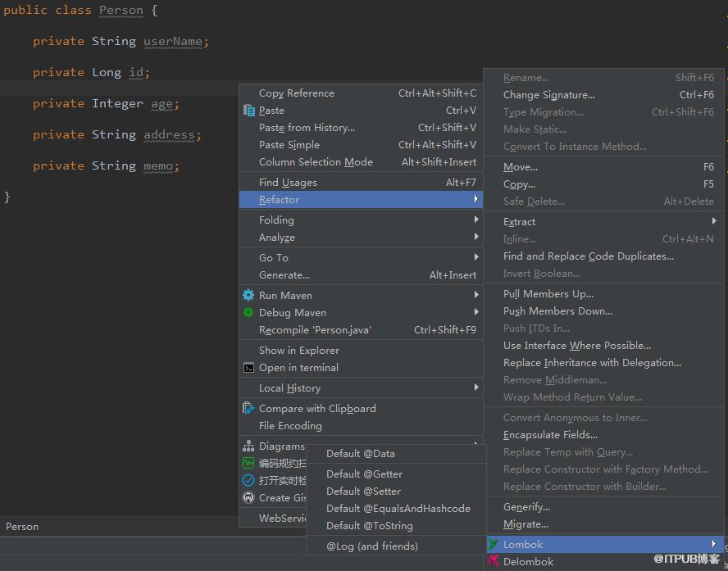
Task: Select Default @ToString option
Action: pos(396,526)
